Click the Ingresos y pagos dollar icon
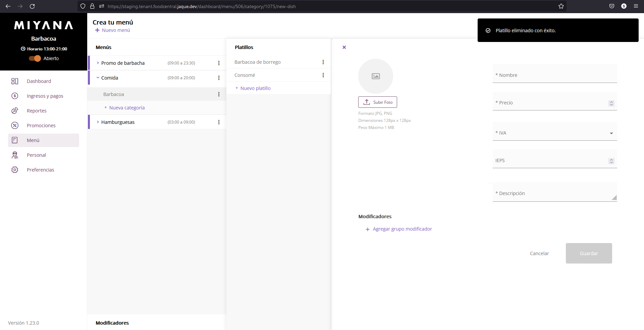This screenshot has height=330, width=644. (x=15, y=96)
